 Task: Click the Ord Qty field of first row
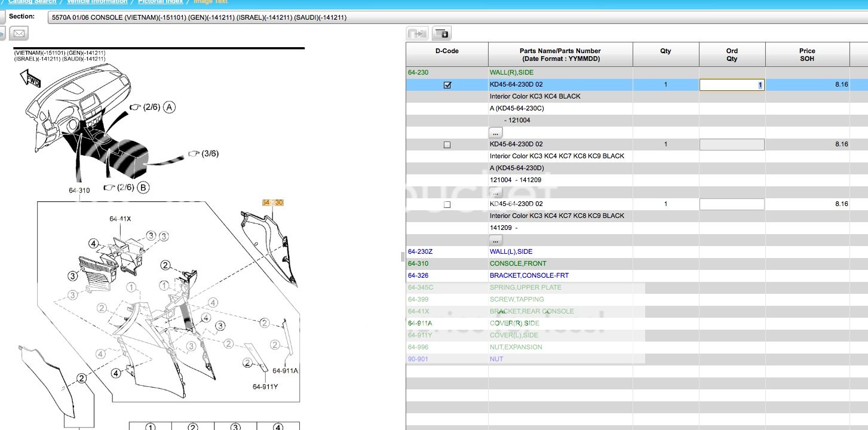[x=732, y=85]
